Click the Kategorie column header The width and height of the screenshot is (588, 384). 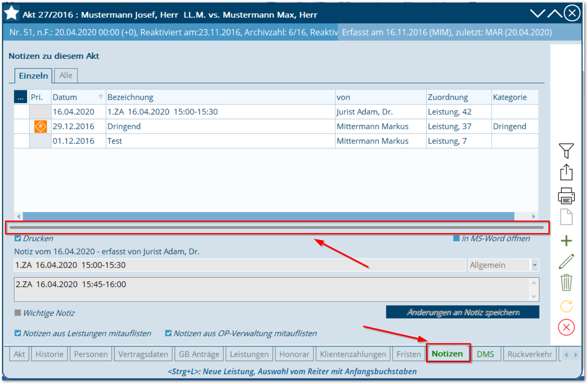pos(515,97)
